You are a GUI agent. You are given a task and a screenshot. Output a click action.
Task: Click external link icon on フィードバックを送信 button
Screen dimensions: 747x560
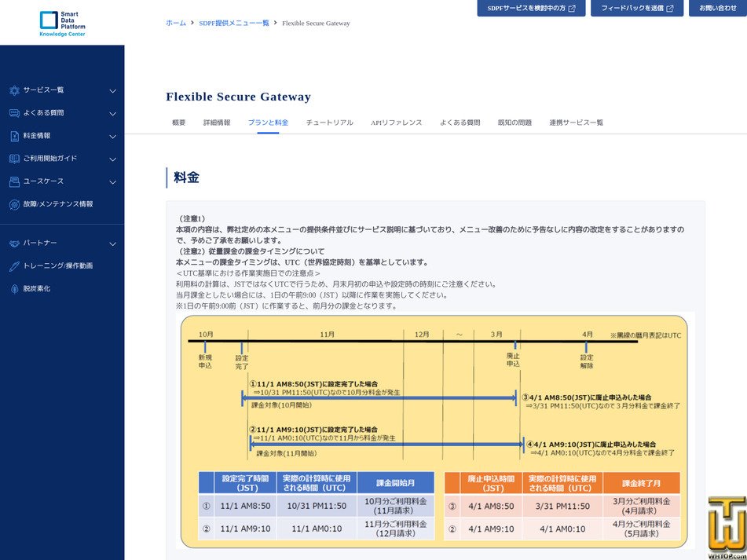pos(670,9)
